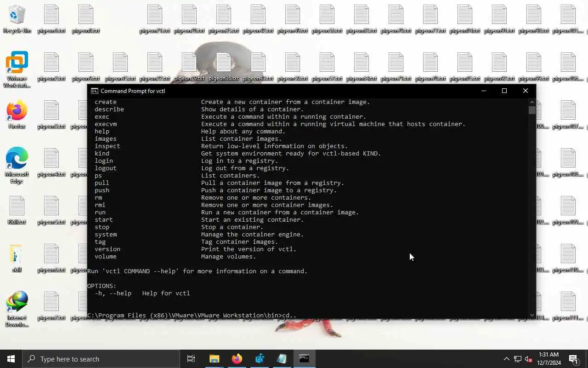Viewport: 588px width, 368px height.
Task: Open File Explorer from the taskbar
Action: coord(214,359)
